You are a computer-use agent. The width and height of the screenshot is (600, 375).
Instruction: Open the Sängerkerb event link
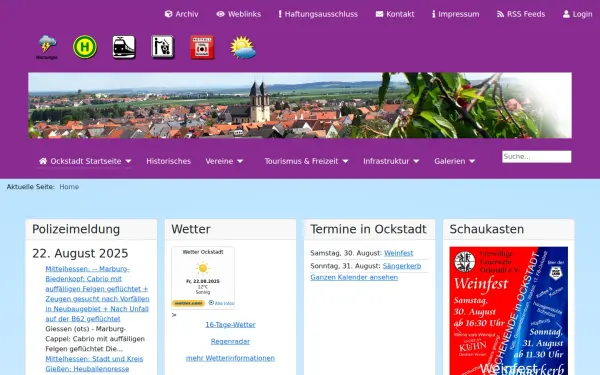click(x=402, y=266)
